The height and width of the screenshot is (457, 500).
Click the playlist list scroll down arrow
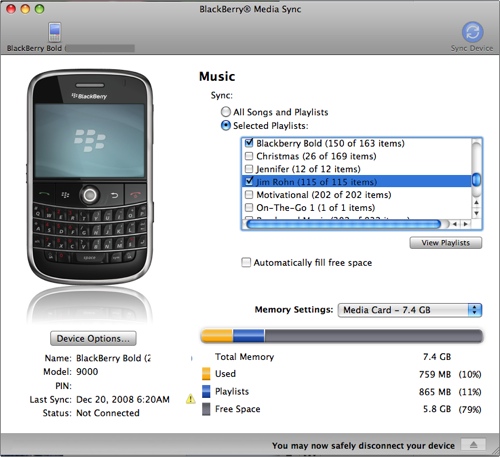477,213
